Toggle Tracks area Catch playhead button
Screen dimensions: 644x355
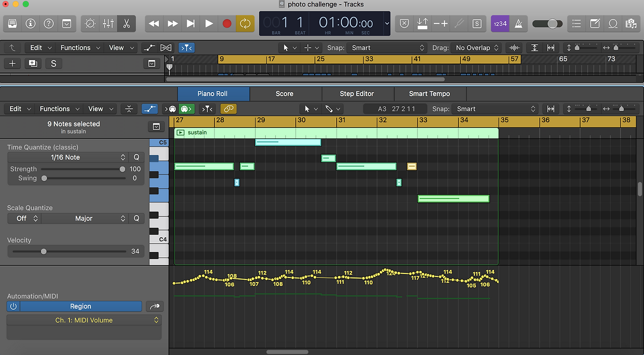click(186, 48)
